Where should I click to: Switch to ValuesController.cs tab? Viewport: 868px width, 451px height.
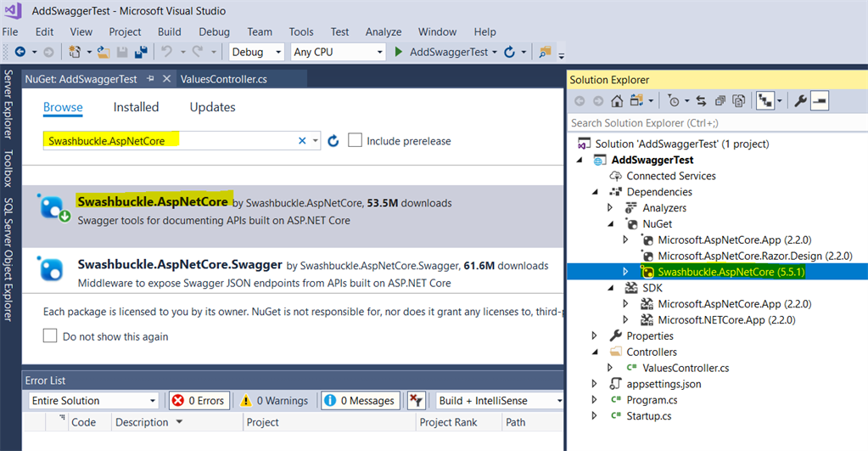[x=224, y=79]
